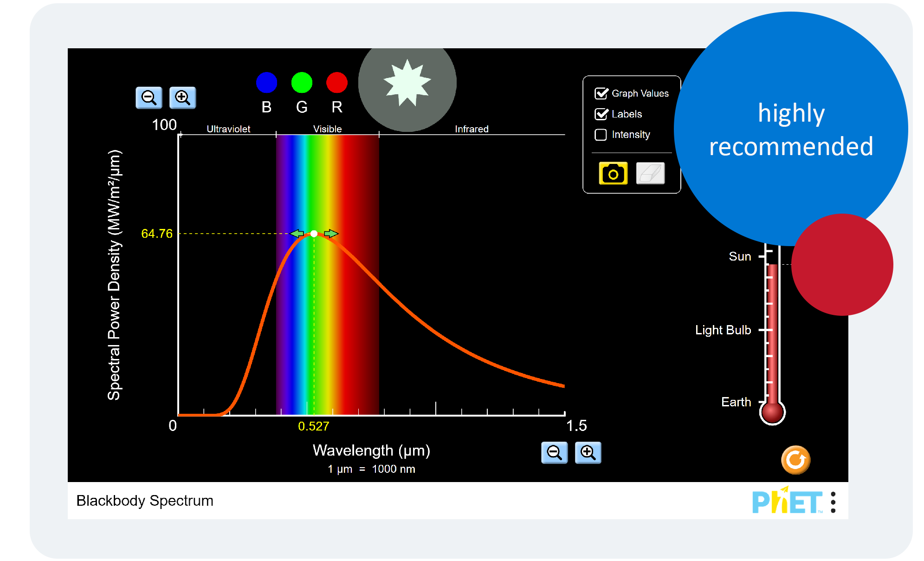
Task: Click the Infrared region label
Action: (472, 129)
